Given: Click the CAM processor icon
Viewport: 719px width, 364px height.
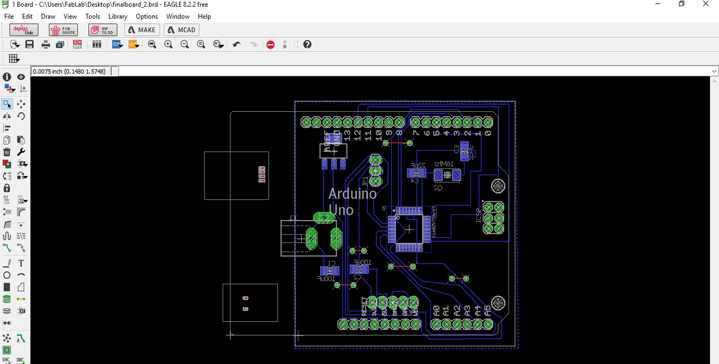Looking at the screenshot, I should (60, 44).
